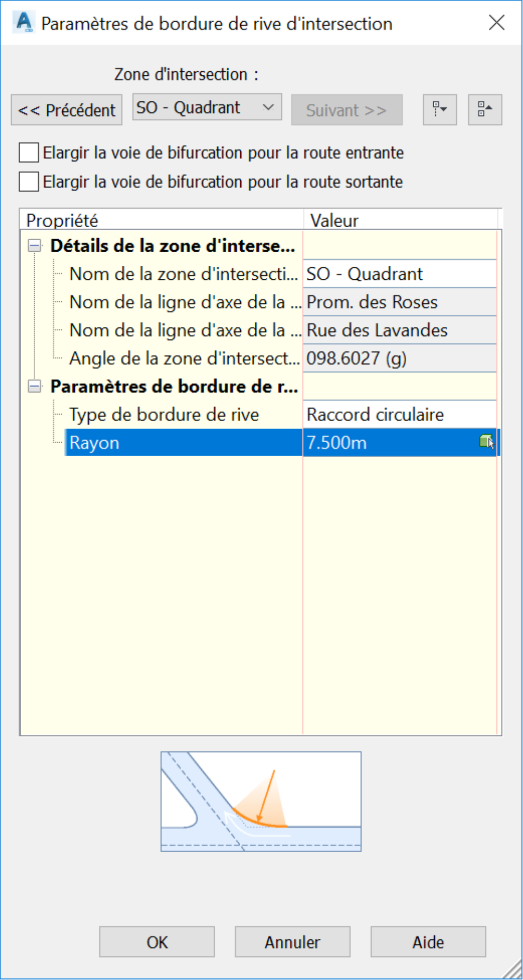Close the intersection curb parameters dialog
523x980 pixels.
click(x=496, y=23)
